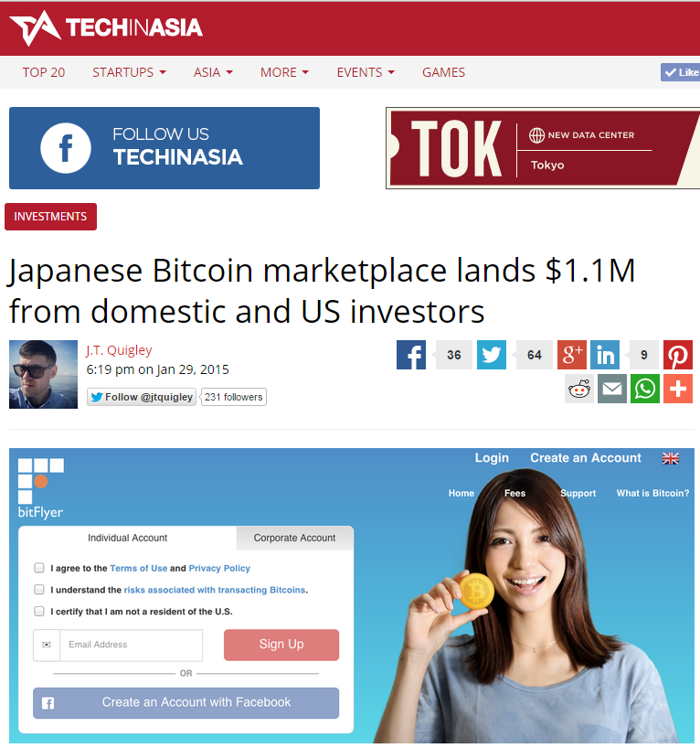Click the Email Address input field

[131, 645]
